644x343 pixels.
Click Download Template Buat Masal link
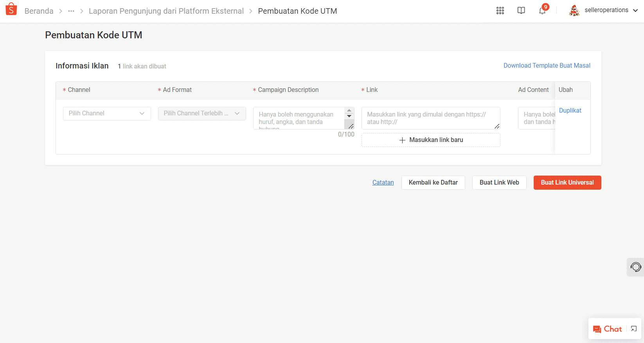coord(547,66)
